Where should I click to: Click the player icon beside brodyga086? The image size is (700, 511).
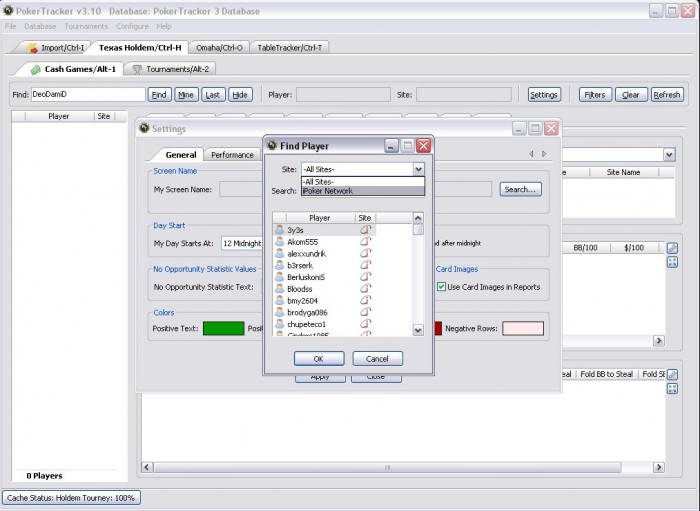click(279, 312)
